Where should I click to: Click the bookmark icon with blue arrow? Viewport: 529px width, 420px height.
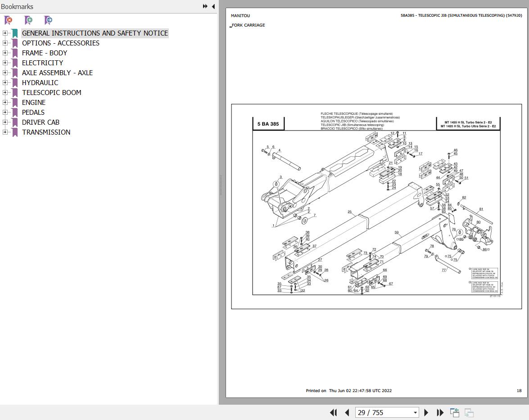[48, 20]
